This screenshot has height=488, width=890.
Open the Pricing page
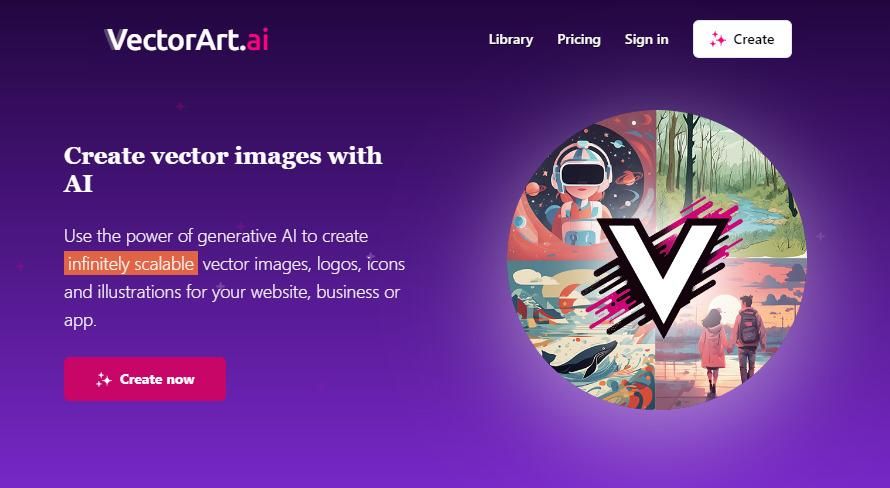(579, 39)
